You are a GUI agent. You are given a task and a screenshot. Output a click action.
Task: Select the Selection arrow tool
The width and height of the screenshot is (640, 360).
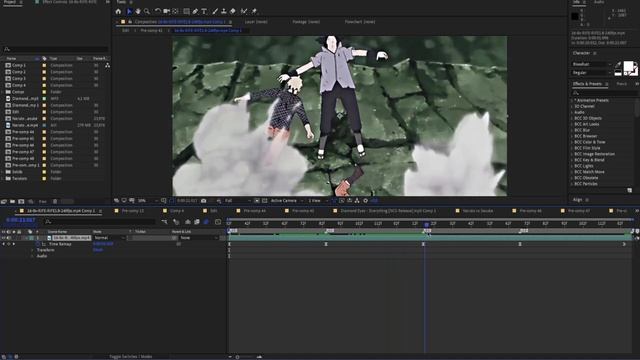click(129, 11)
